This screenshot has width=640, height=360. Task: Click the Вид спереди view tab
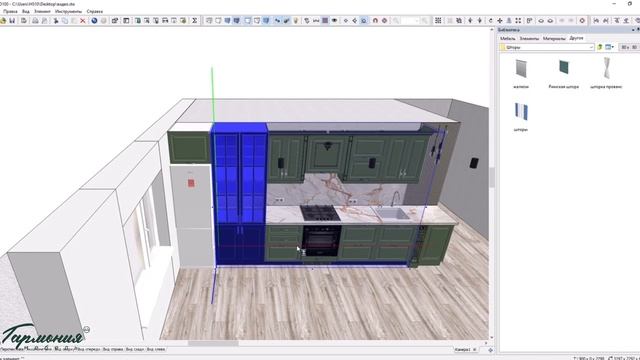tap(88, 349)
